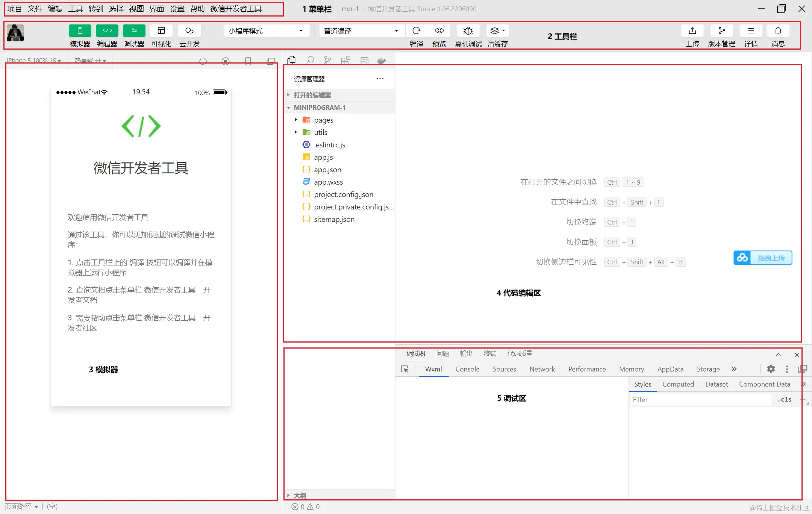Open 云开发 (Cloud Development)
Viewport: 812px width, 514px height.
pyautogui.click(x=189, y=31)
